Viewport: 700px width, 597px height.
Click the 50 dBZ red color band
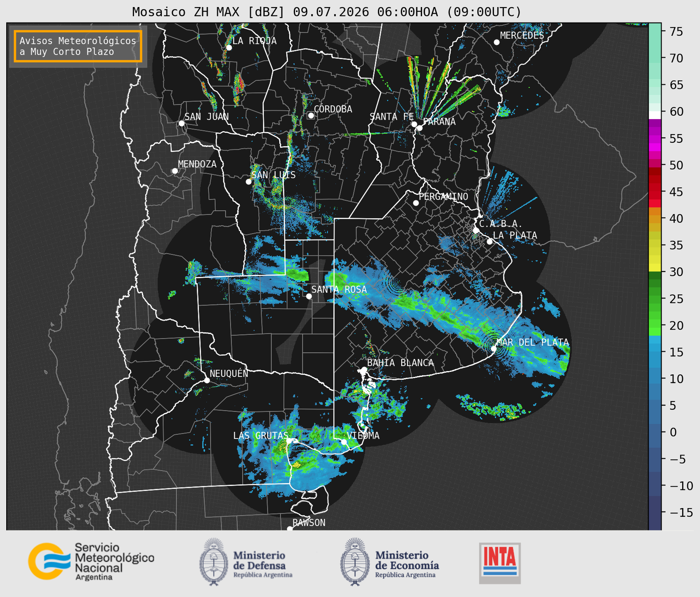coord(655,163)
